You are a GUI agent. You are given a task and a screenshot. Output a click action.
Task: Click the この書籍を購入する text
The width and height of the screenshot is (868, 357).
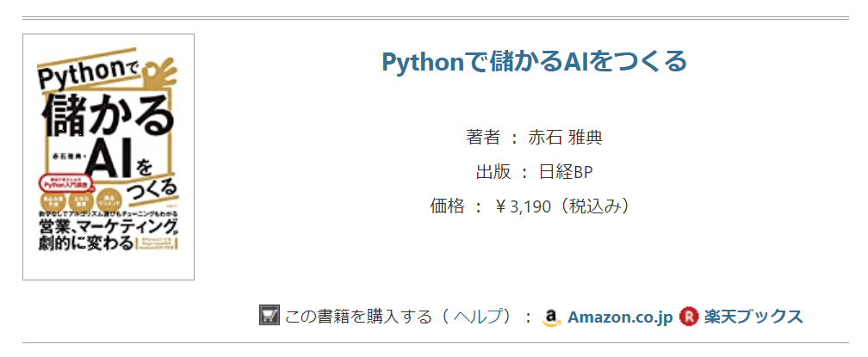tap(358, 317)
